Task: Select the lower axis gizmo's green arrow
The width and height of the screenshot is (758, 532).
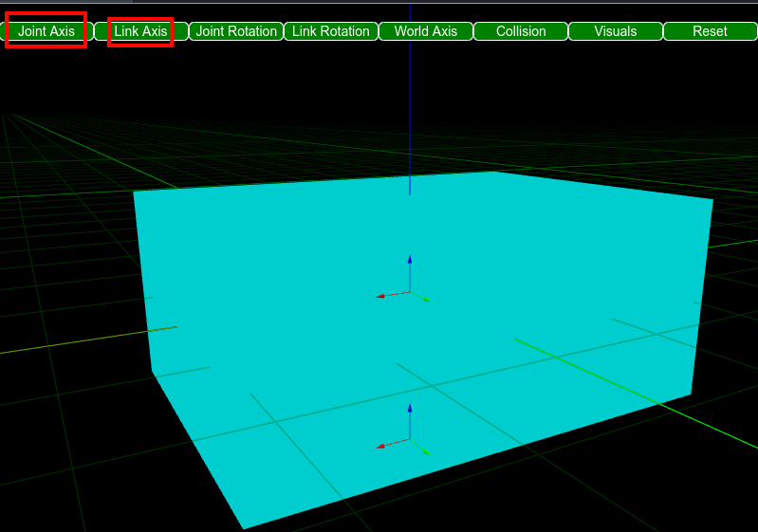Action: (425, 451)
